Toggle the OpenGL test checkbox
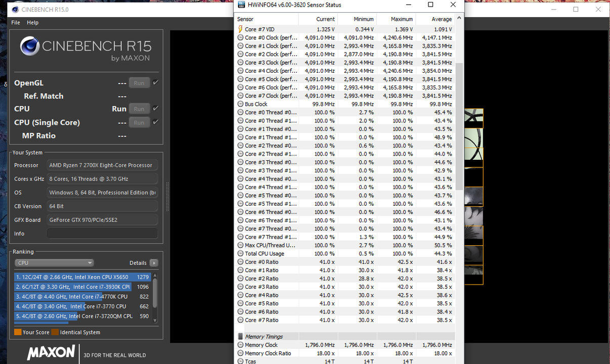 click(x=156, y=82)
